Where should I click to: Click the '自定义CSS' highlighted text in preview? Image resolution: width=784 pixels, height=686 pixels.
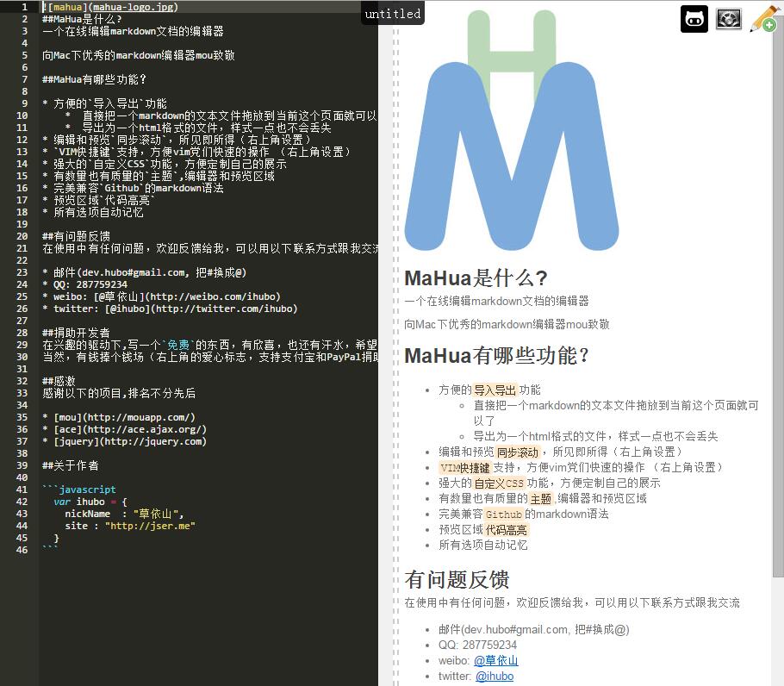(501, 481)
